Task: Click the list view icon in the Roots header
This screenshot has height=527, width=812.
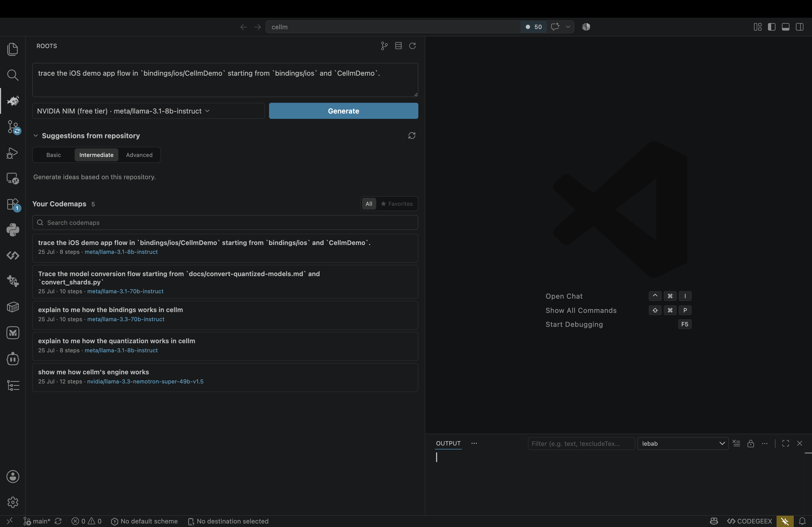Action: 398,46
